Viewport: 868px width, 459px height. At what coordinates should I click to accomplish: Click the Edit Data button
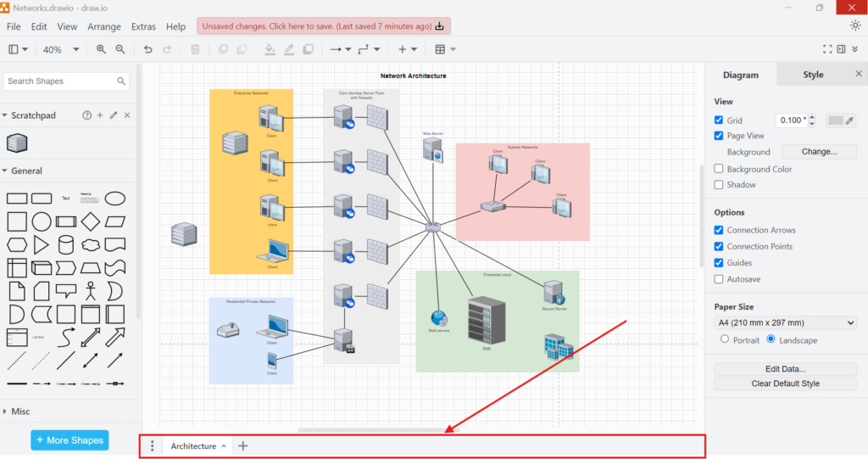(785, 369)
